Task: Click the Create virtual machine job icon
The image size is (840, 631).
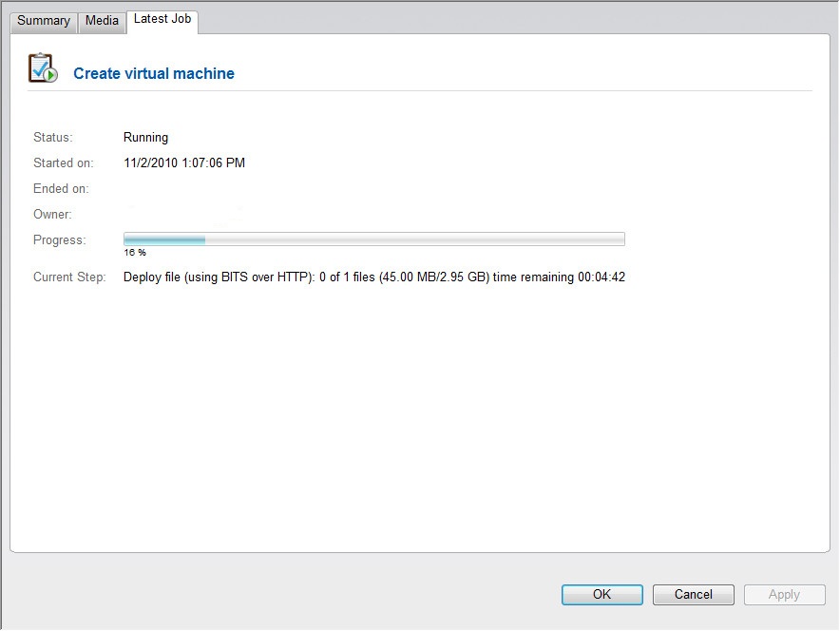Action: tap(44, 69)
